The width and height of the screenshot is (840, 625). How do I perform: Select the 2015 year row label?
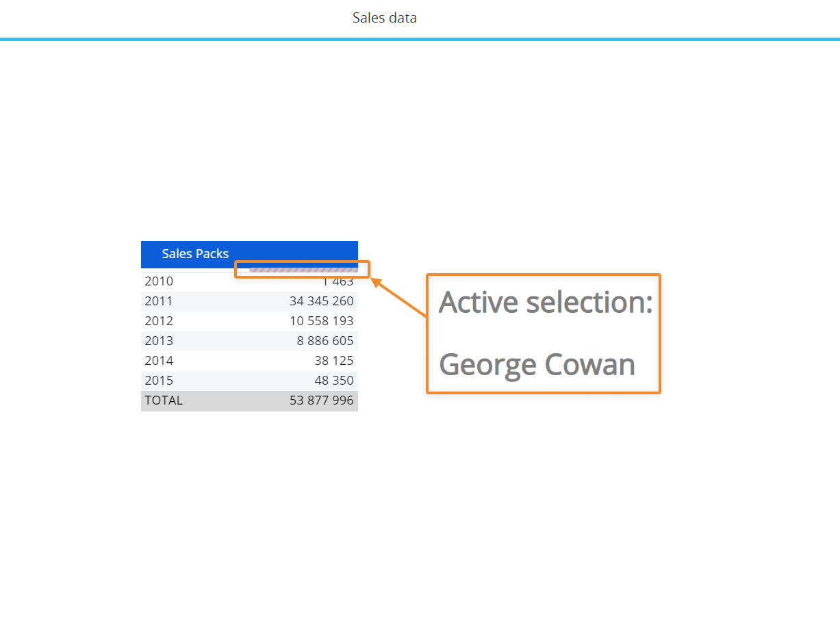(159, 381)
